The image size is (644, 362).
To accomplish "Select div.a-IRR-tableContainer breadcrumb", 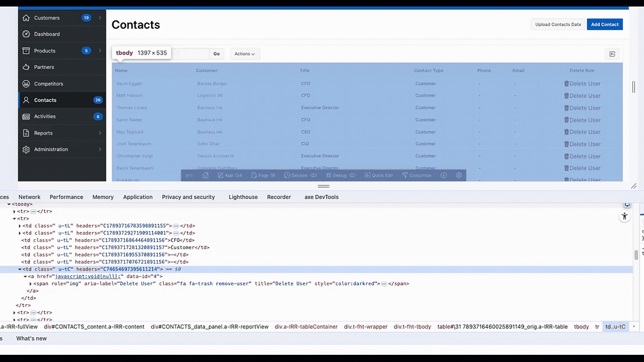I will pos(306,327).
